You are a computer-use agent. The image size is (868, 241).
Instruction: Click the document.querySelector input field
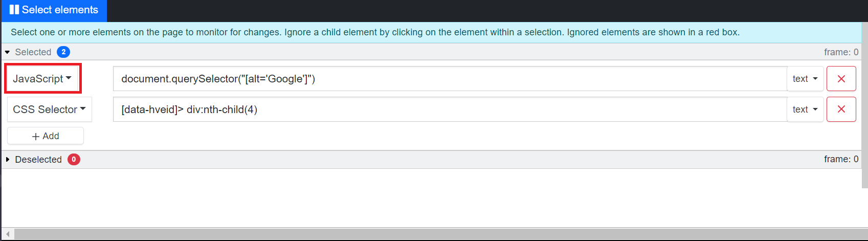click(x=449, y=79)
